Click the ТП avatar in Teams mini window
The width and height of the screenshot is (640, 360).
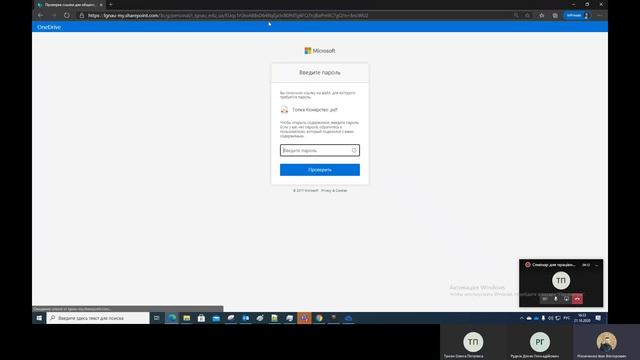[x=561, y=280]
